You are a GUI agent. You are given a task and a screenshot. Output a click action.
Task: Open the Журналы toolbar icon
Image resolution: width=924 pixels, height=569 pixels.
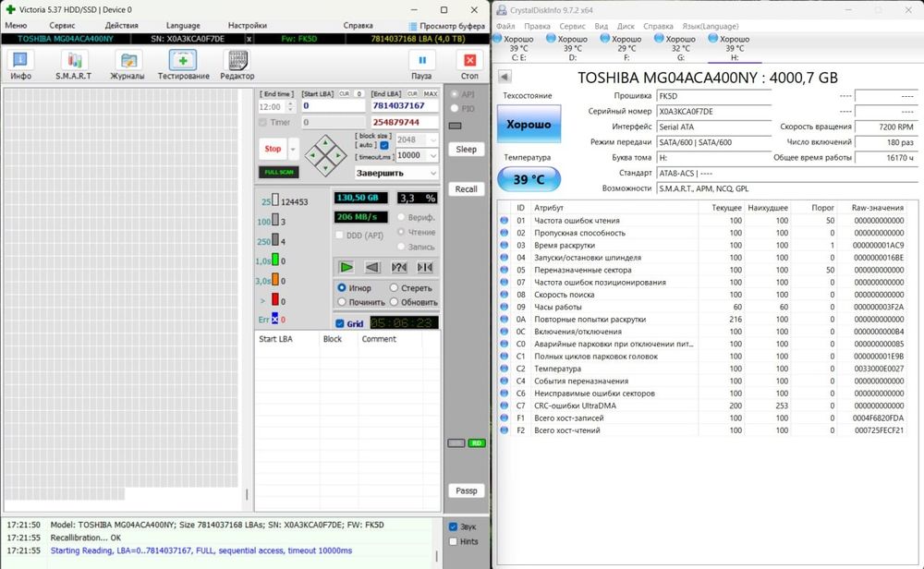(128, 60)
